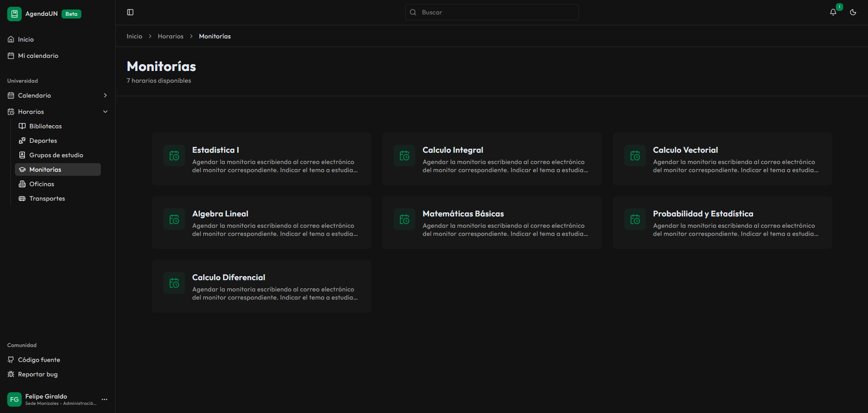Click the Probabilidad y Estadística schedule icon
Image resolution: width=868 pixels, height=413 pixels.
click(x=635, y=219)
